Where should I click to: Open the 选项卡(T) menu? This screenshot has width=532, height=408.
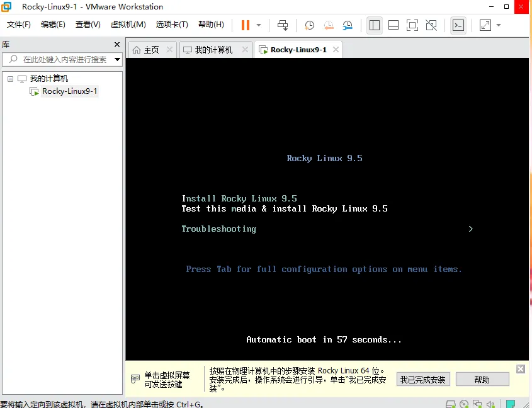(x=172, y=25)
